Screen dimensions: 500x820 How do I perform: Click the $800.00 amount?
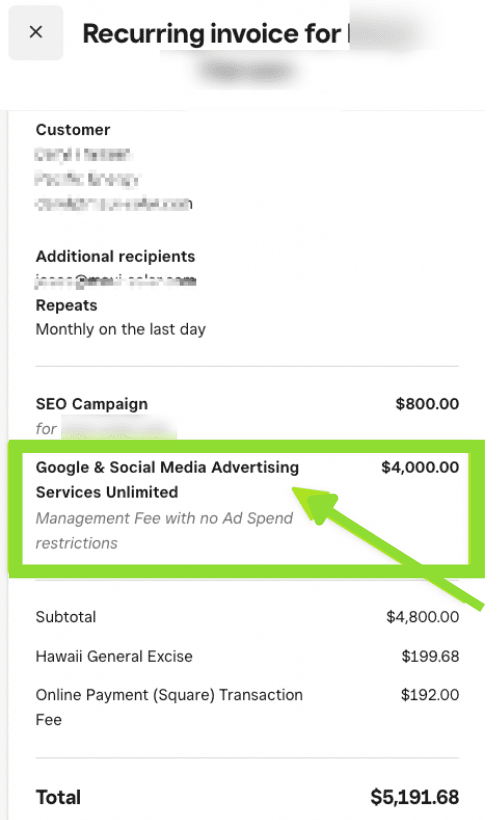[427, 404]
